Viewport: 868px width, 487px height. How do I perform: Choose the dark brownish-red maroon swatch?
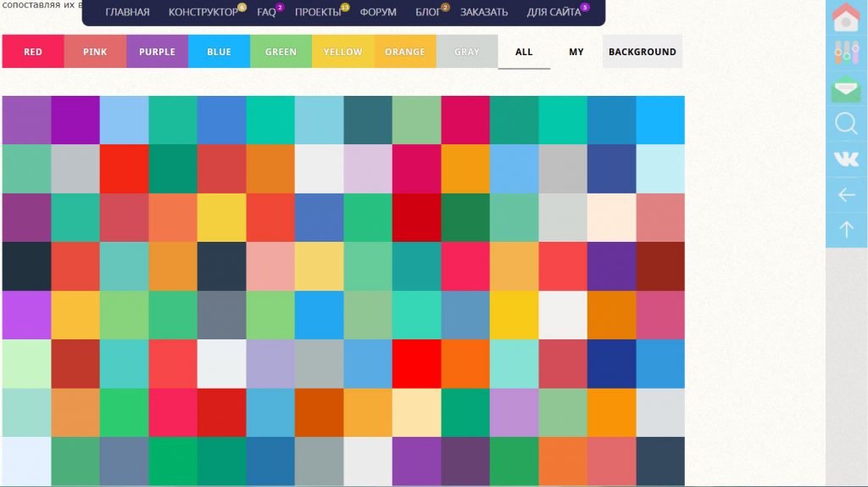[x=660, y=266]
